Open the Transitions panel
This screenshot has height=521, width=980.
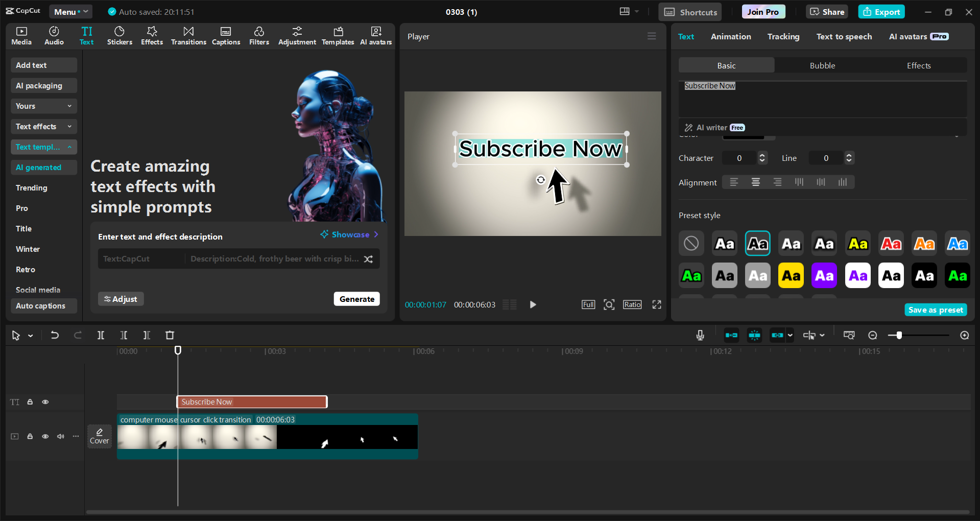click(188, 36)
